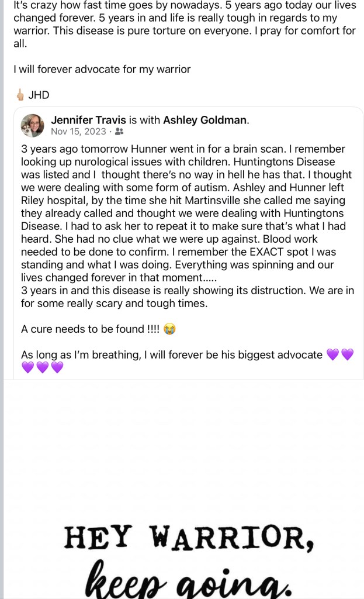Click the gray vertical bar on left edge
The image size is (364, 599).
click(x=2, y=292)
